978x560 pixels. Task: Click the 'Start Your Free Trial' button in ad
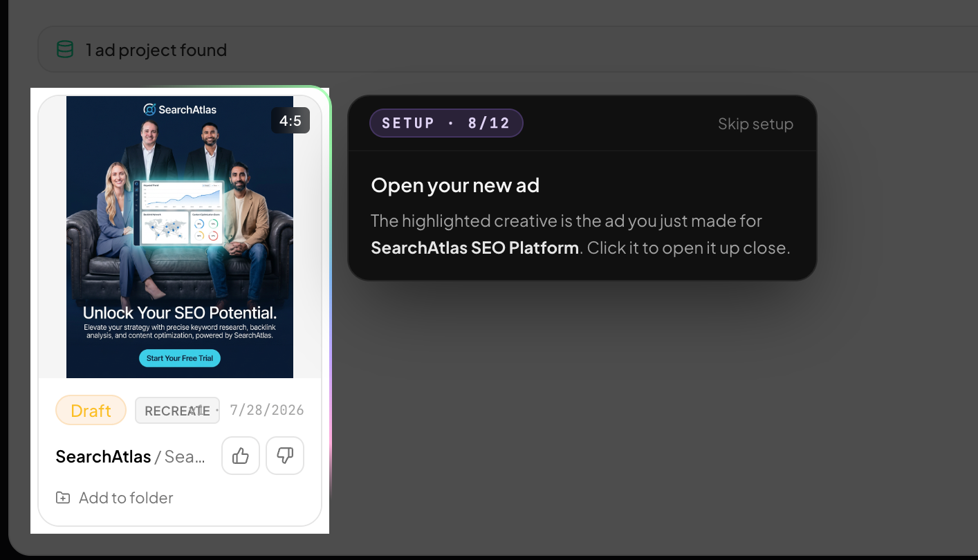click(180, 358)
